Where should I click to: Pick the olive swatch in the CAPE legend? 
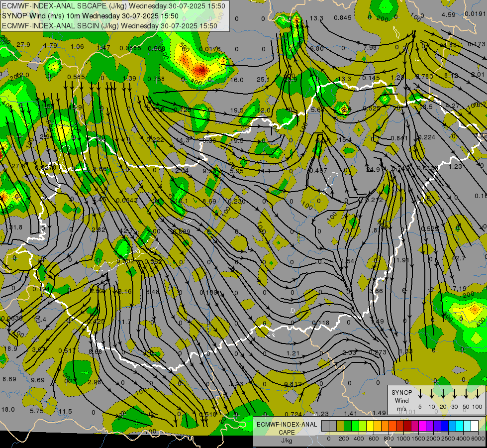[x=340, y=426]
